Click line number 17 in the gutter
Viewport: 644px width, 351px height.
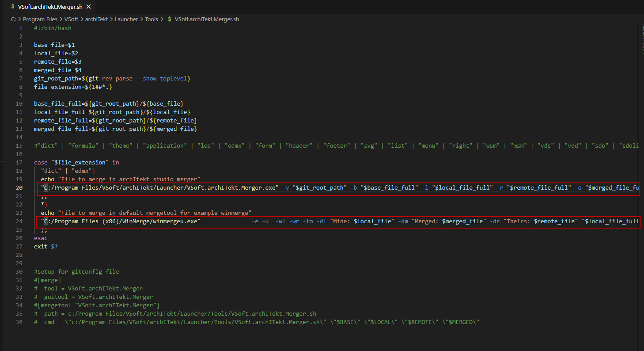click(19, 162)
